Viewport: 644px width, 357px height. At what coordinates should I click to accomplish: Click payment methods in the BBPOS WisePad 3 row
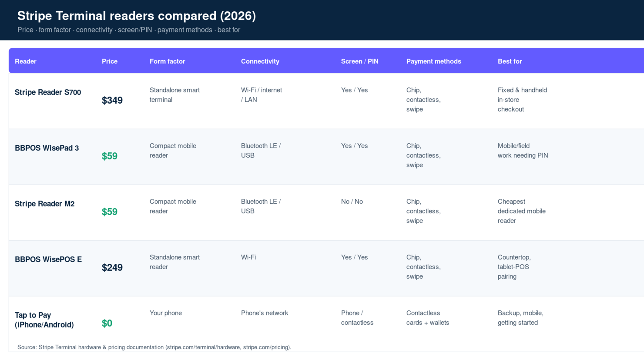423,155
